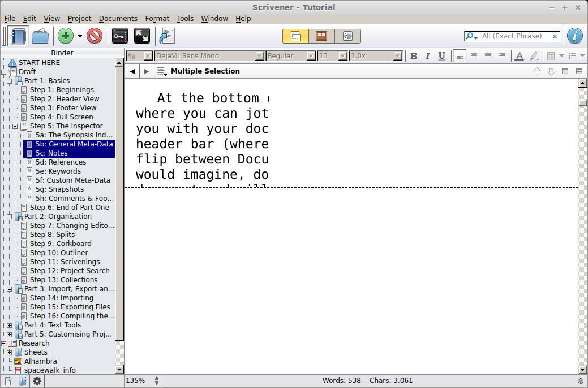The image size is (588, 388).
Task: Open the table insert icon
Action: coord(551,56)
